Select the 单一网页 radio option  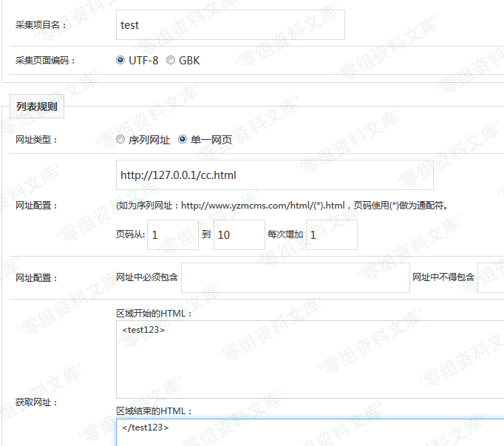coord(183,139)
